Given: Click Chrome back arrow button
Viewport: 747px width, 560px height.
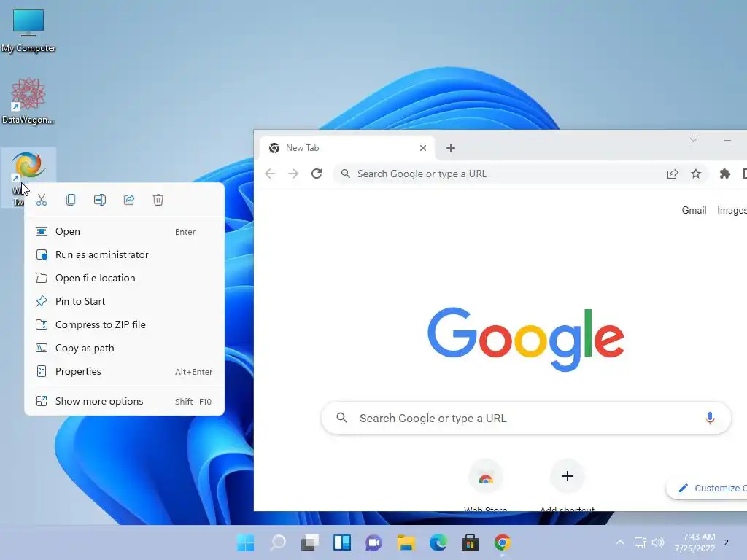Looking at the screenshot, I should click(x=270, y=174).
